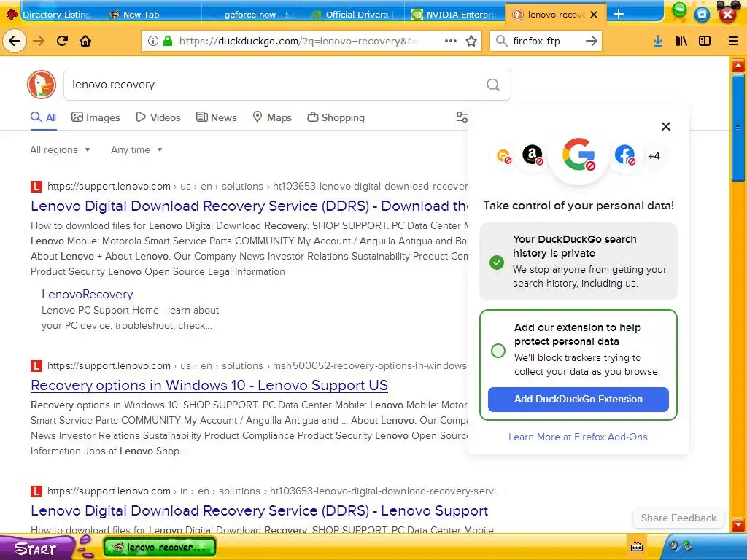The height and width of the screenshot is (560, 747).
Task: Click the page scrollbar down arrow
Action: [x=738, y=525]
